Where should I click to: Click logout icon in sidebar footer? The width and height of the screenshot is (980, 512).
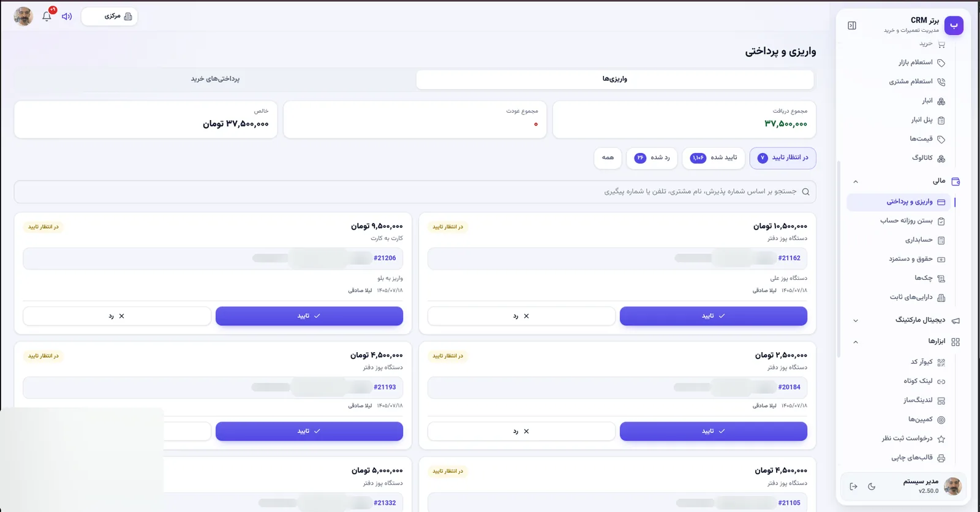click(x=853, y=486)
